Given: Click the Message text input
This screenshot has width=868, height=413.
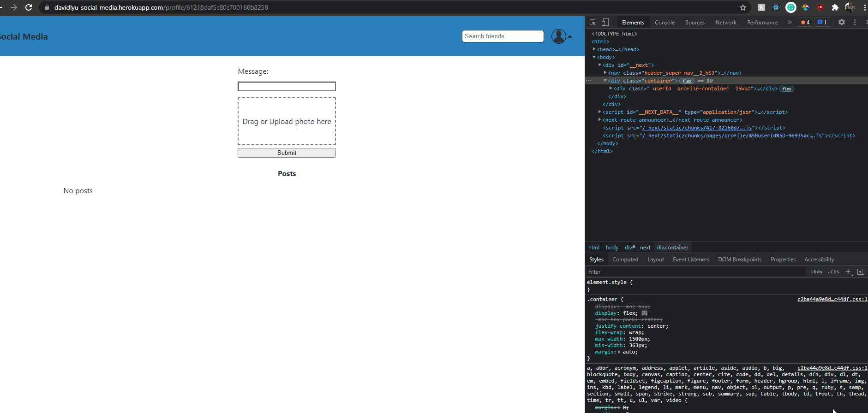Looking at the screenshot, I should (x=287, y=86).
